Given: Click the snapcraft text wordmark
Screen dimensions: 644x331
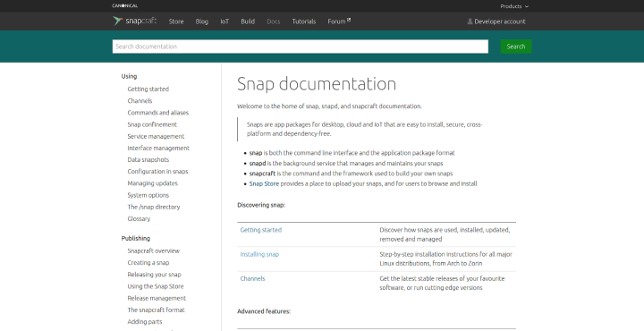Looking at the screenshot, I should [x=141, y=21].
